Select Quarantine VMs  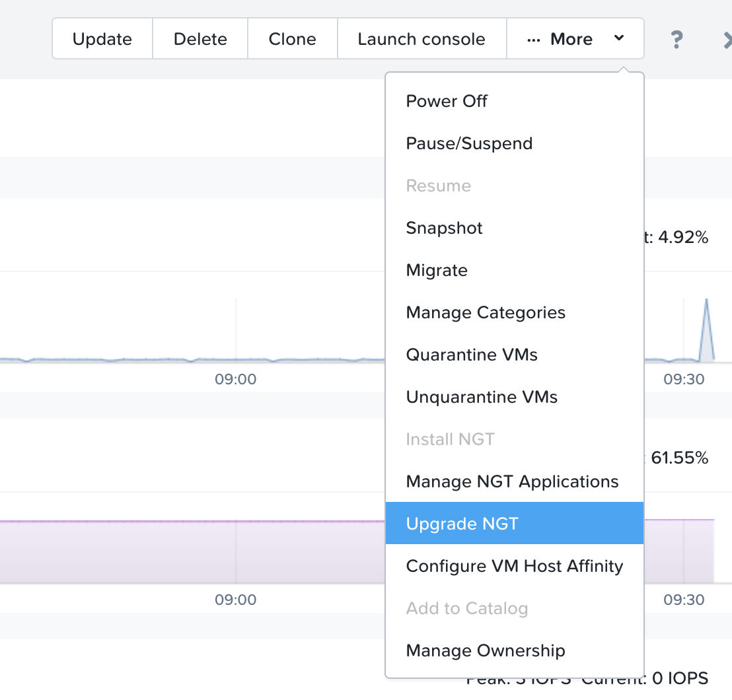[x=515, y=355]
